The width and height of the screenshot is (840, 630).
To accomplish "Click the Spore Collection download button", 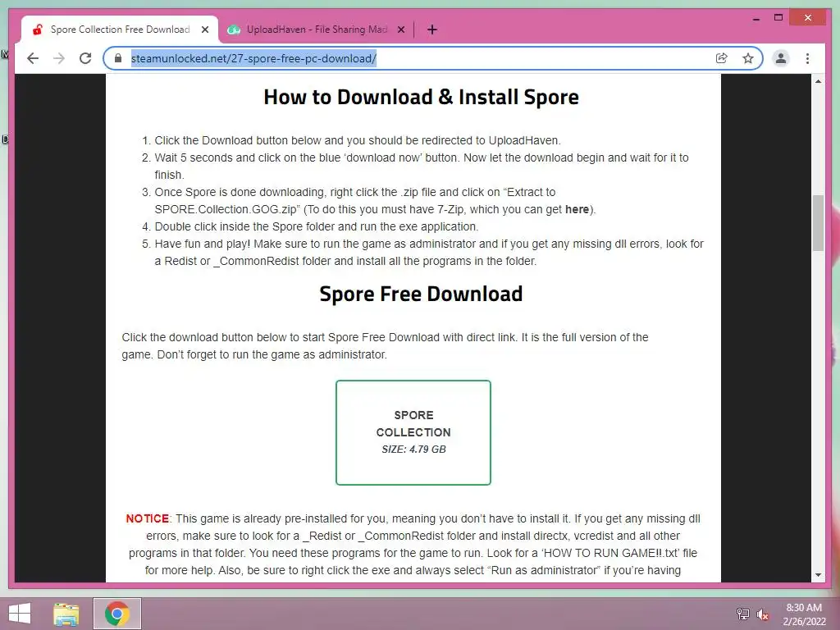I will point(413,432).
